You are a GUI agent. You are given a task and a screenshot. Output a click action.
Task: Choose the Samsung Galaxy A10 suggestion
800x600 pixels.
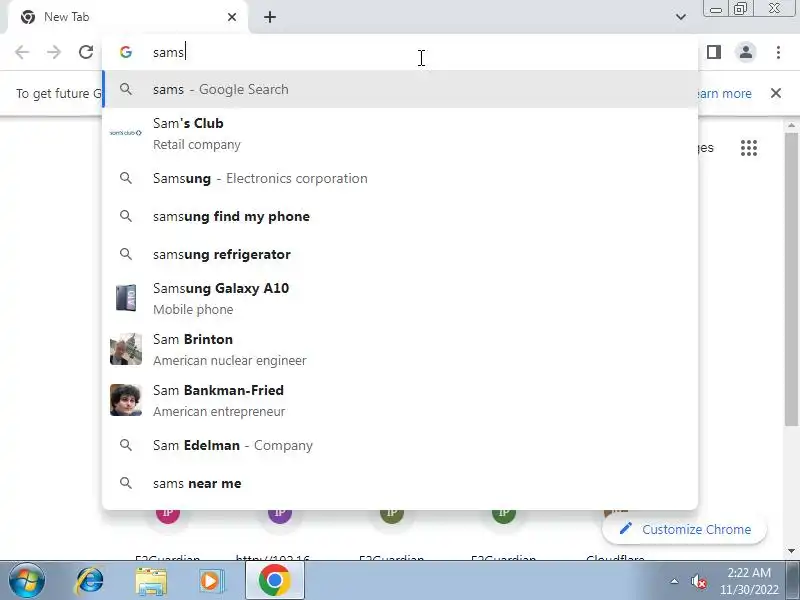[x=400, y=298]
